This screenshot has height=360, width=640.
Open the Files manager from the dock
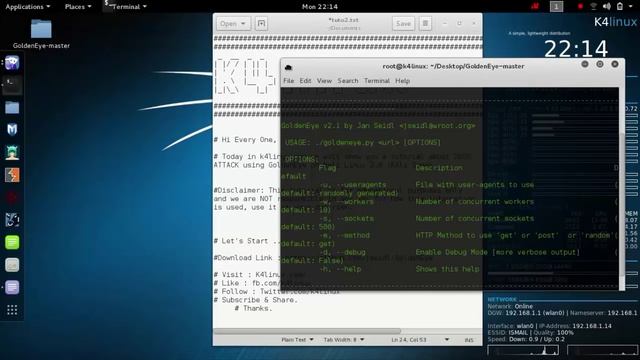(12, 108)
